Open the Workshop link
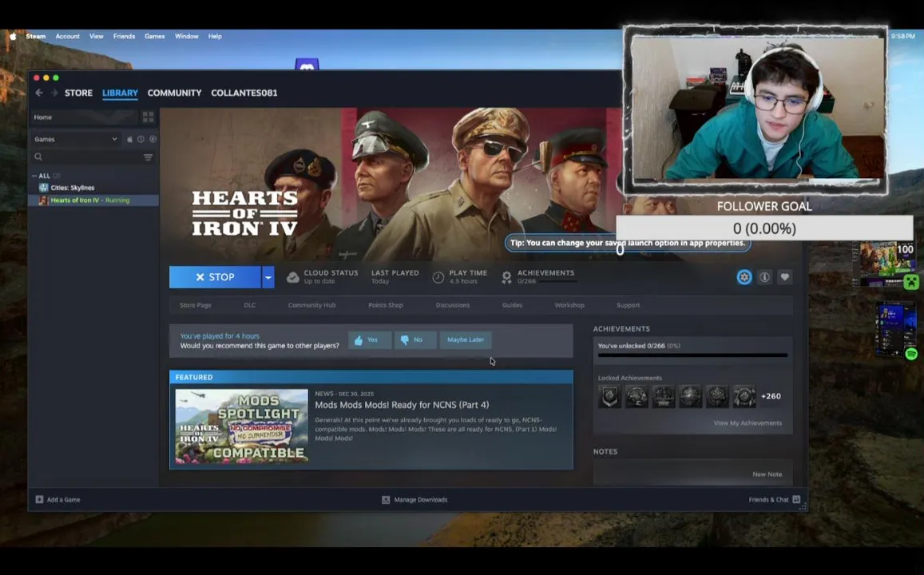Screen dimensions: 924x575 [569, 305]
